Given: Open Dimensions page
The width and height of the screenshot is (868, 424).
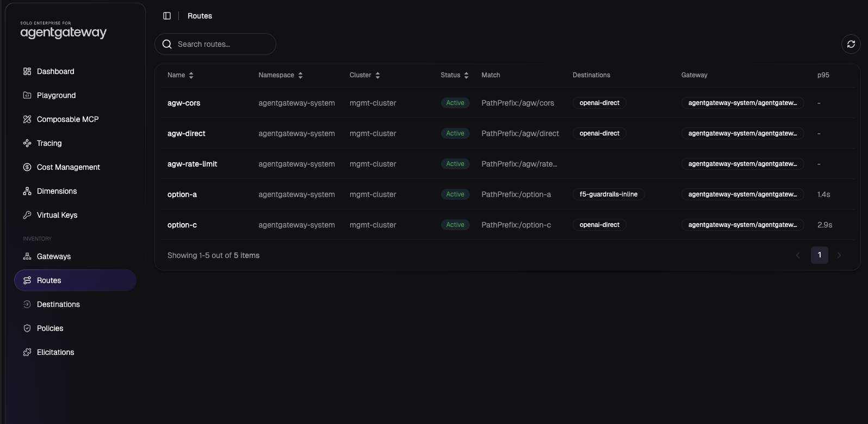Looking at the screenshot, I should 75,191.
